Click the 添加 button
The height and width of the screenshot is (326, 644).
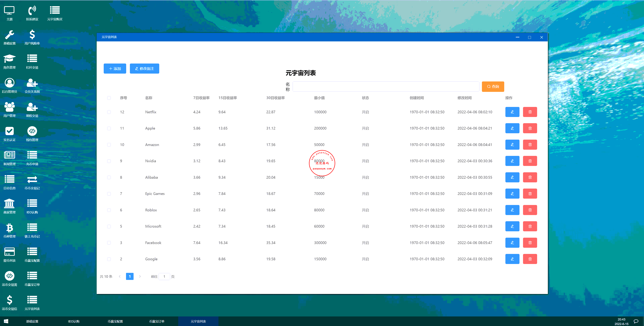click(115, 68)
